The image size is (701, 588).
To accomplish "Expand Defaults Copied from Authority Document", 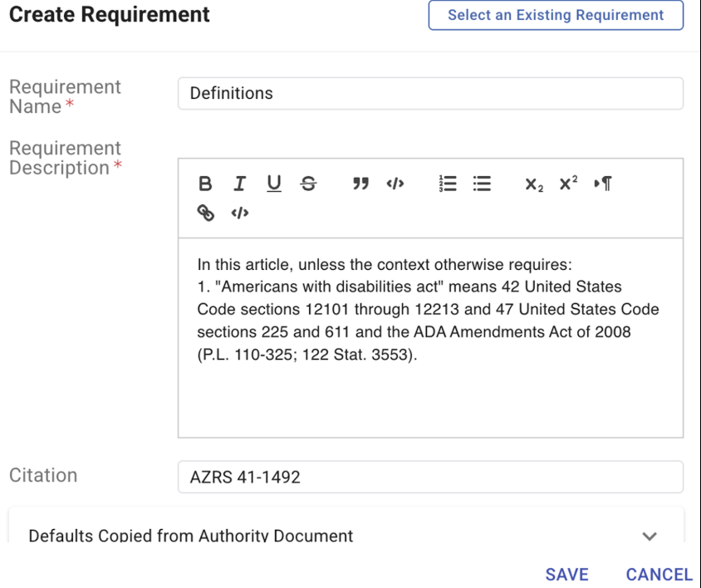I will click(650, 537).
